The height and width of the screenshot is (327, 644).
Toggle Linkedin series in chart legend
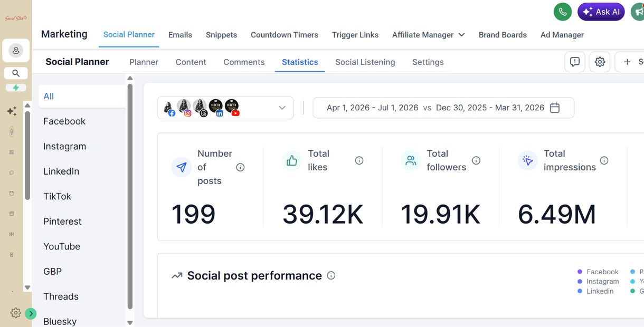[x=595, y=291]
